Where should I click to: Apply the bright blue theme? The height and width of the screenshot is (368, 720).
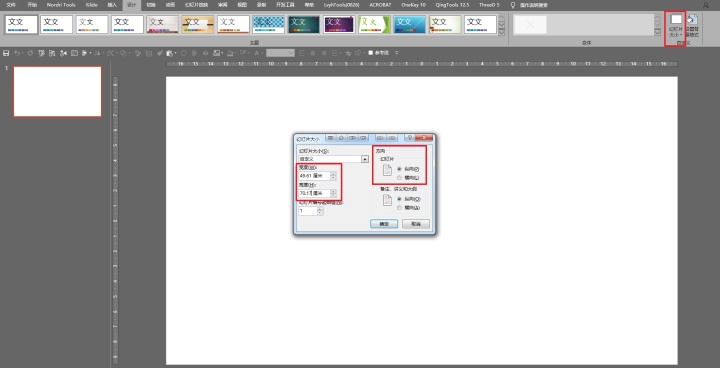tap(410, 24)
